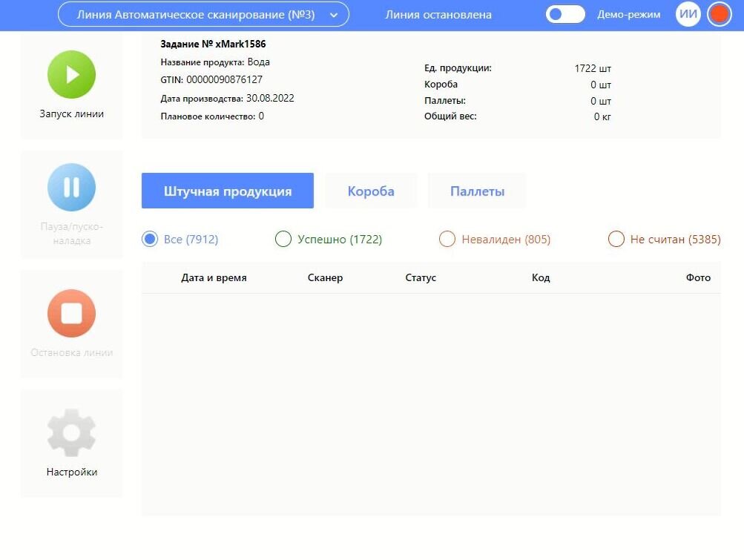The height and width of the screenshot is (560, 744).
Task: Click the Код column header
Action: pos(541,277)
